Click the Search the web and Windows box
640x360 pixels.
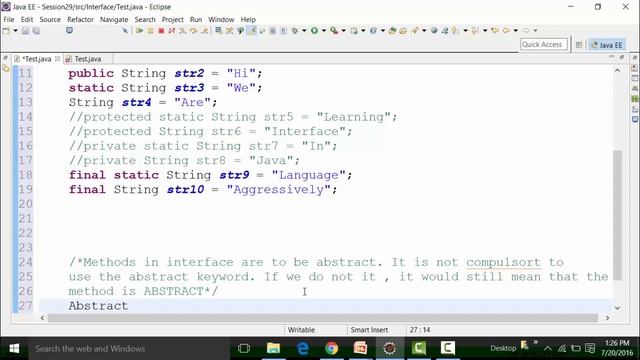point(129,349)
